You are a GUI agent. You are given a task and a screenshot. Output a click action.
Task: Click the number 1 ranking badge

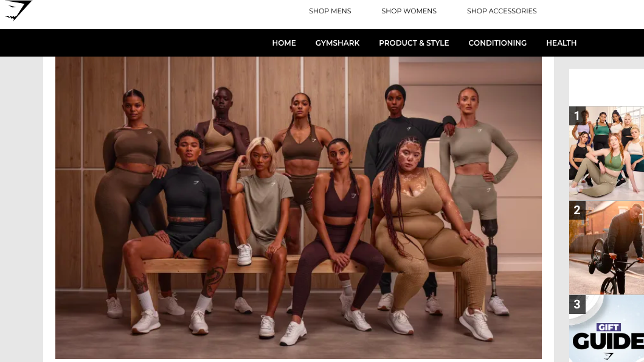[x=577, y=116]
